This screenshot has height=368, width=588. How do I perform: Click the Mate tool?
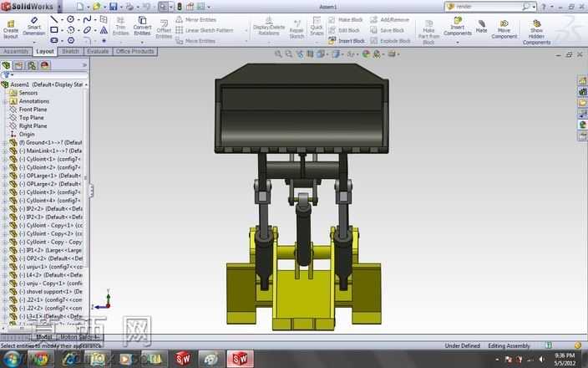coord(481,26)
